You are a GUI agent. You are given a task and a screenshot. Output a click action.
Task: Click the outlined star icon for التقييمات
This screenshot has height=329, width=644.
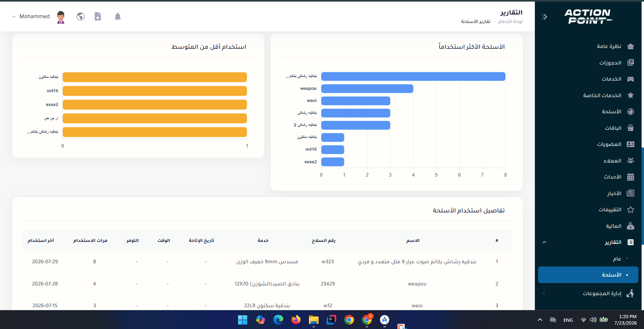click(631, 210)
